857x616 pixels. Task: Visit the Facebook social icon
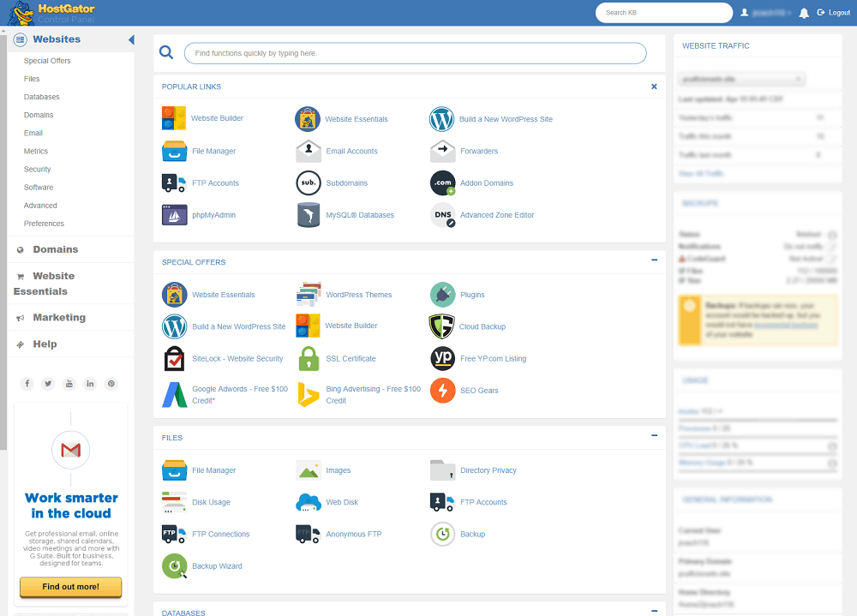(27, 384)
